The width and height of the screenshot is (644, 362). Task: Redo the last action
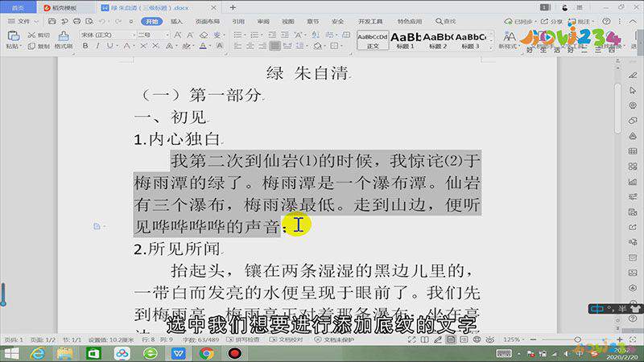click(x=118, y=21)
